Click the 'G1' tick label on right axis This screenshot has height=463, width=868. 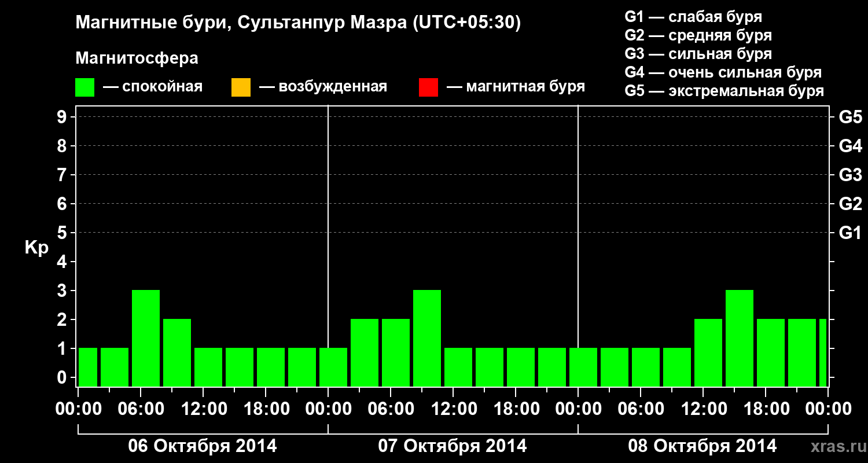851,233
